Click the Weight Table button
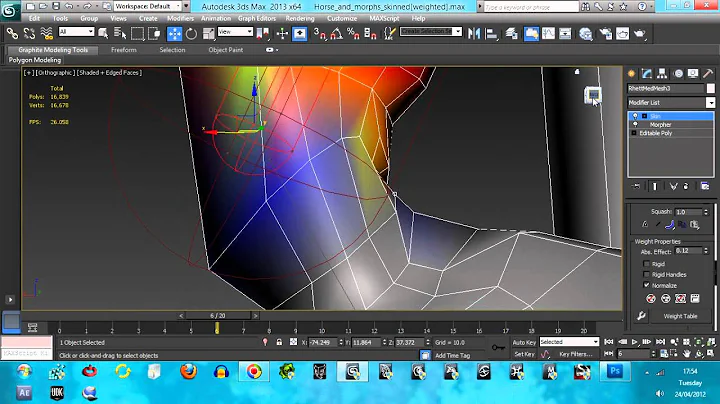This screenshot has height=404, width=720. click(680, 316)
